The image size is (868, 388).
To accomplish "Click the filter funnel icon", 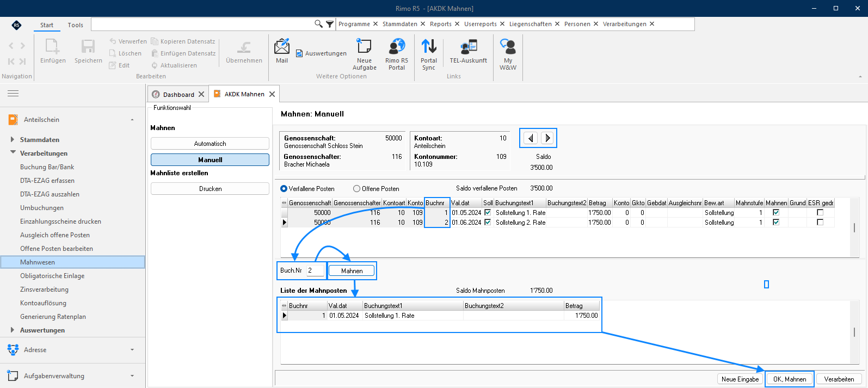I will (x=330, y=24).
